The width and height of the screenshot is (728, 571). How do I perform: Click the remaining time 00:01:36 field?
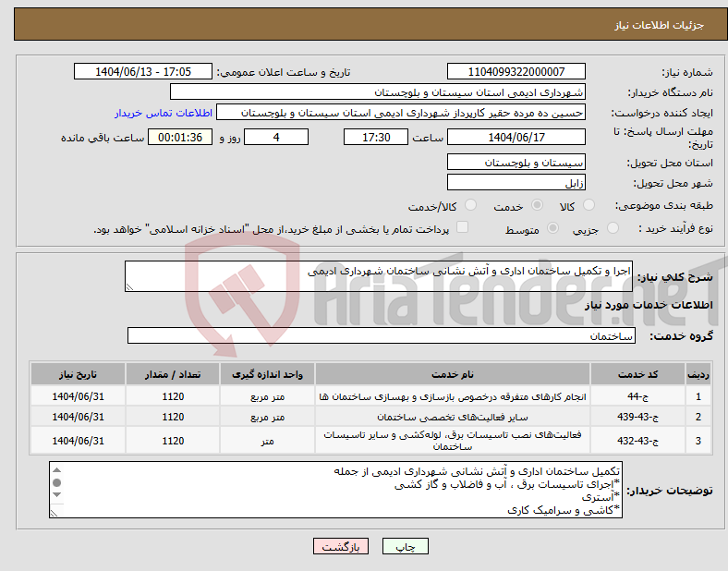tap(180, 137)
